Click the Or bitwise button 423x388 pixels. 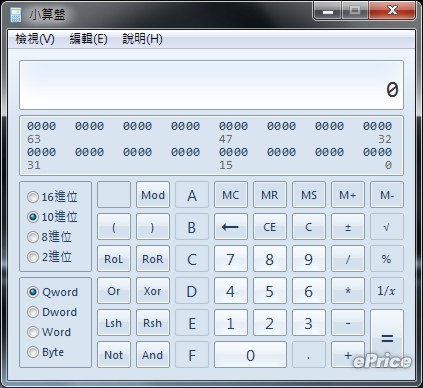tap(114, 291)
